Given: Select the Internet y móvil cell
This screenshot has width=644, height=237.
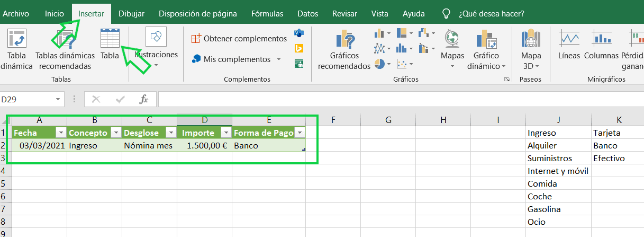Looking at the screenshot, I should click(x=558, y=171).
